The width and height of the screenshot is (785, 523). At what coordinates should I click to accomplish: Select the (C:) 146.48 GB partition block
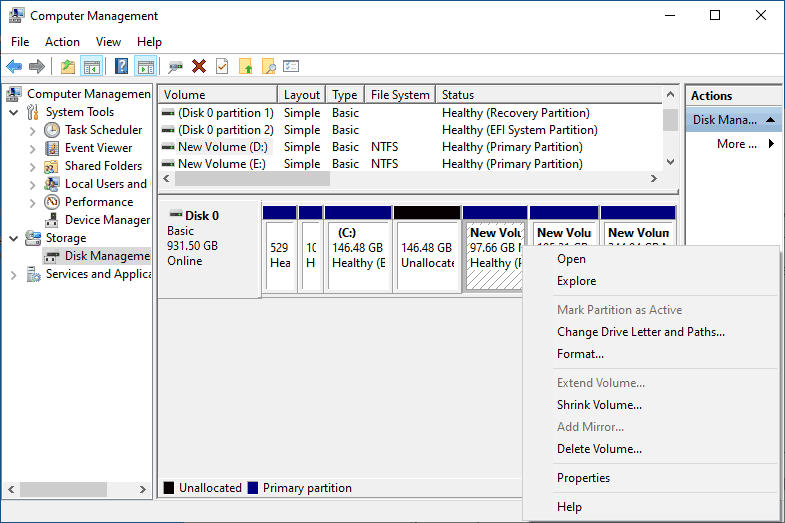358,249
